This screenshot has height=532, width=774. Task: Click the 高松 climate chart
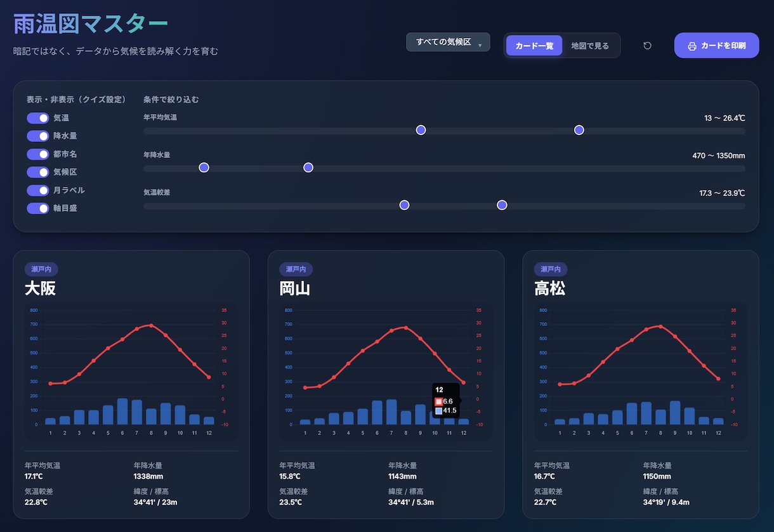[641, 372]
